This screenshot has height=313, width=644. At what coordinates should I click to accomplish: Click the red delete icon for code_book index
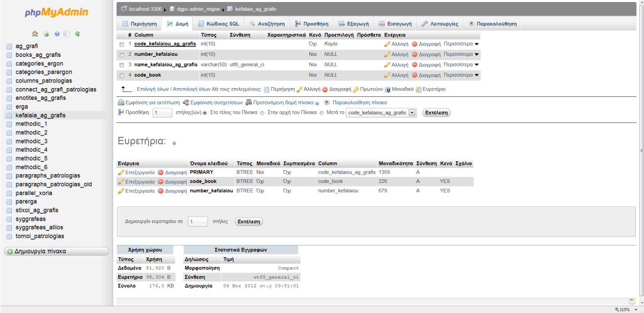tap(161, 182)
